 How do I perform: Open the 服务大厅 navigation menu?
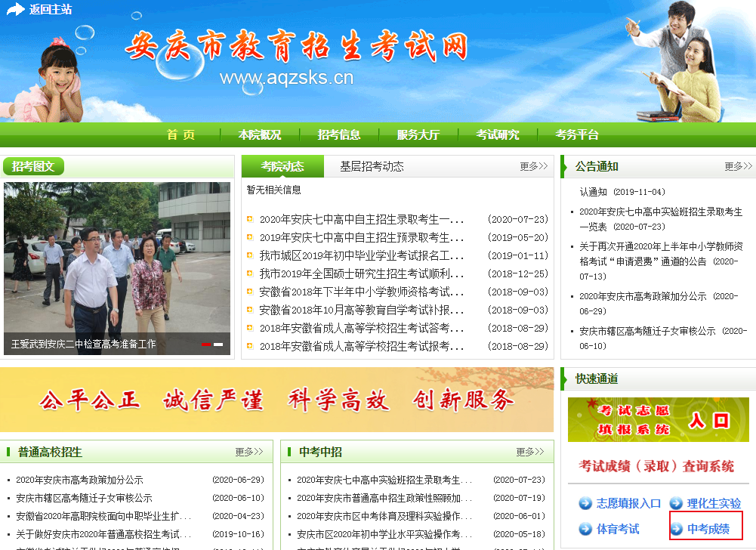[x=418, y=135]
